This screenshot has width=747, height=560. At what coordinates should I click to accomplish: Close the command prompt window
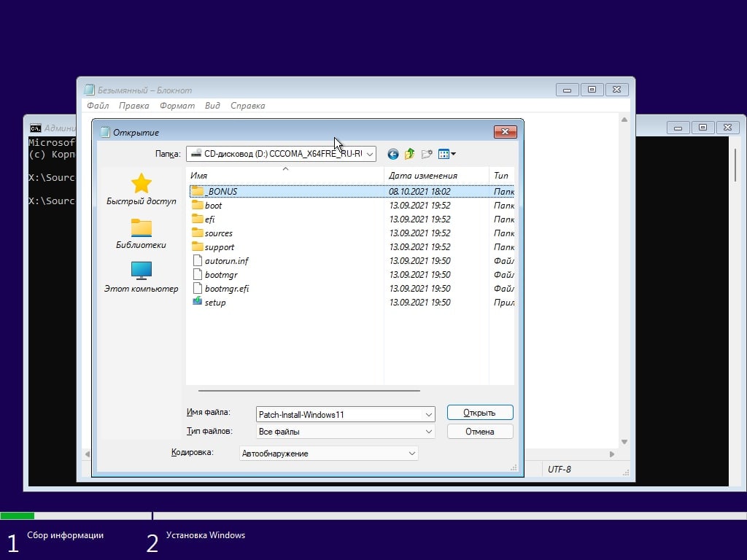727,128
